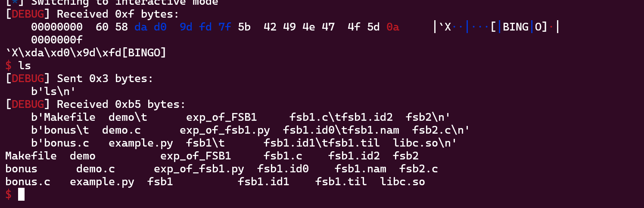Click bonus.c in the plain file listing
This screenshot has height=208, width=644.
click(28, 182)
